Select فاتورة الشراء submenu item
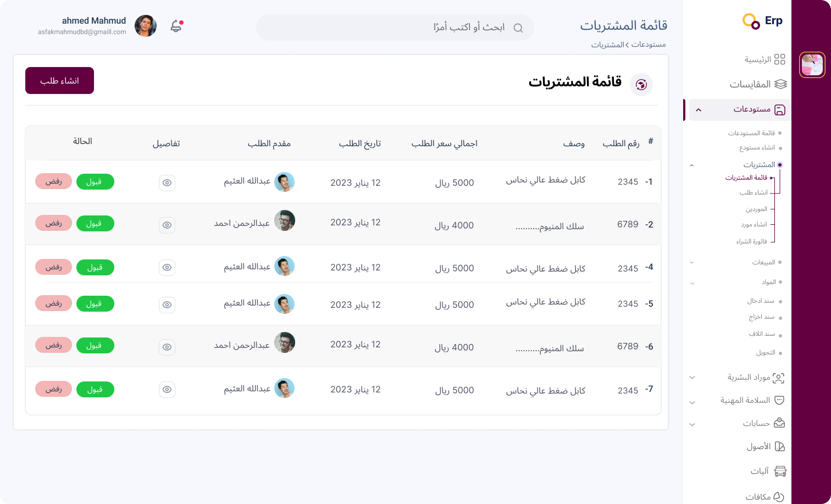The width and height of the screenshot is (831, 504). 751,242
